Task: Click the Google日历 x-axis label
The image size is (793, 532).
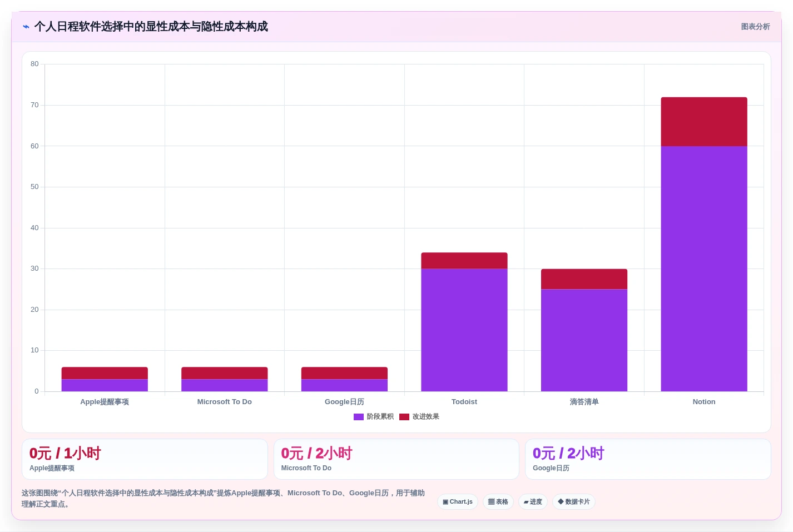Action: point(344,402)
